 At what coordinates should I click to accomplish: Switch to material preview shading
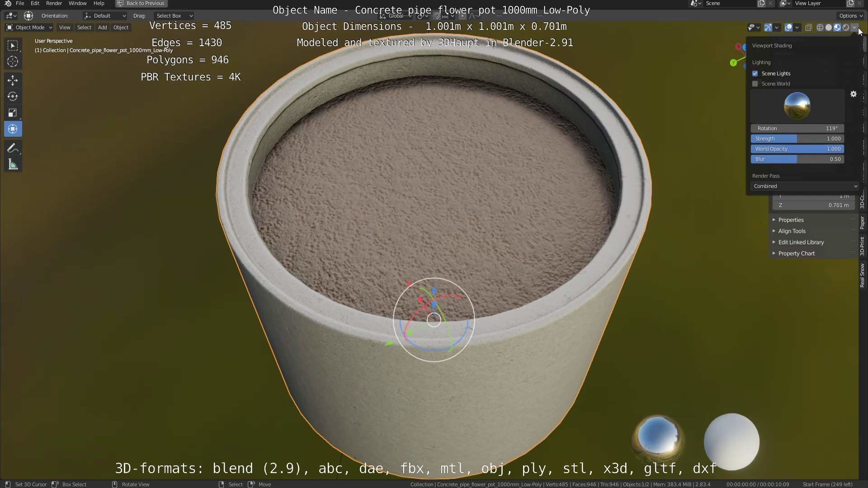837,28
